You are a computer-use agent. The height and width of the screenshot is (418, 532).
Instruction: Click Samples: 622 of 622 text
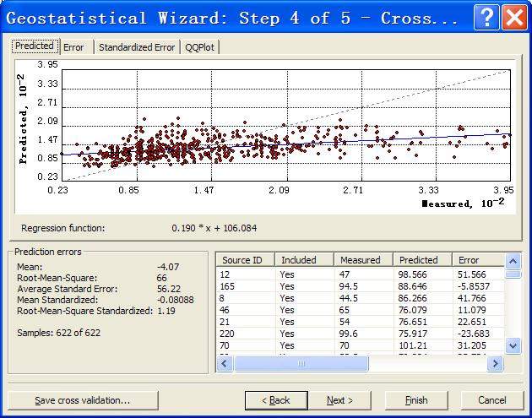pos(59,333)
